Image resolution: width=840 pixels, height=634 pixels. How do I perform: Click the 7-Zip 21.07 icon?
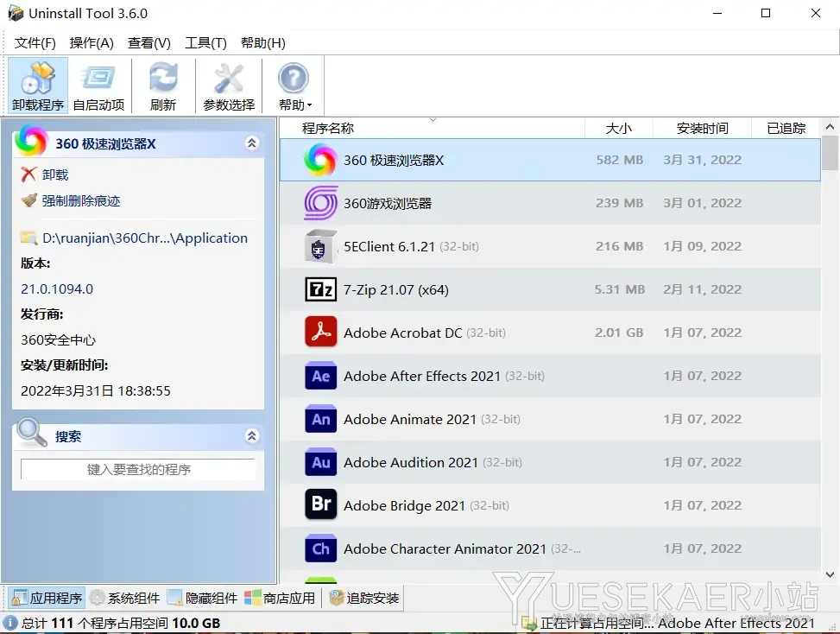coord(320,290)
